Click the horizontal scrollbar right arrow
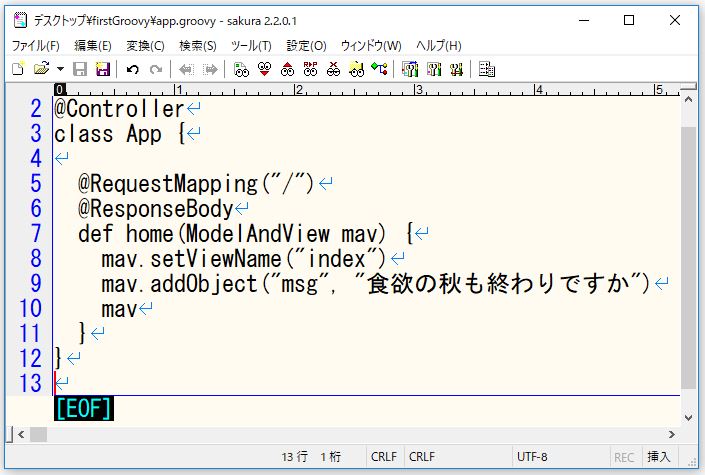The height and width of the screenshot is (475, 705). tap(672, 435)
